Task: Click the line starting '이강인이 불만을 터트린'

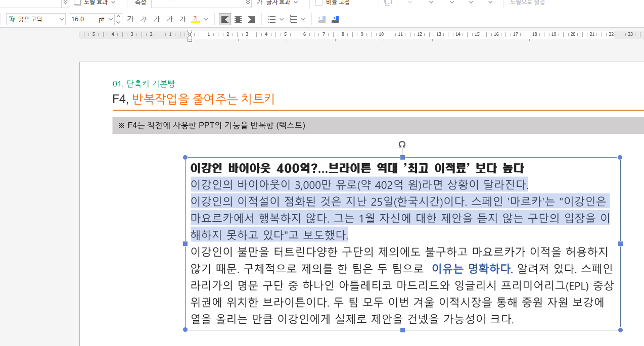Action: [x=399, y=252]
